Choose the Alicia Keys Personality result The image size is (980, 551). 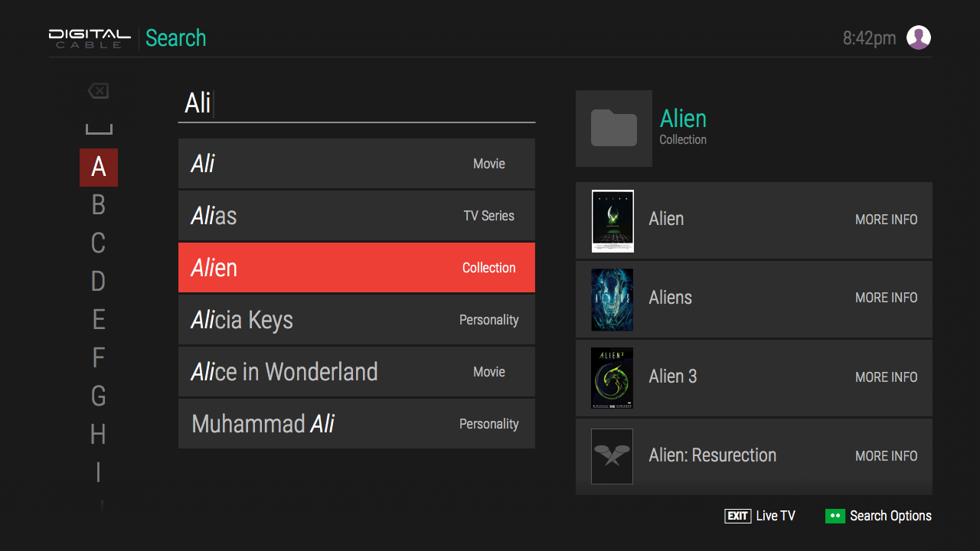point(357,320)
